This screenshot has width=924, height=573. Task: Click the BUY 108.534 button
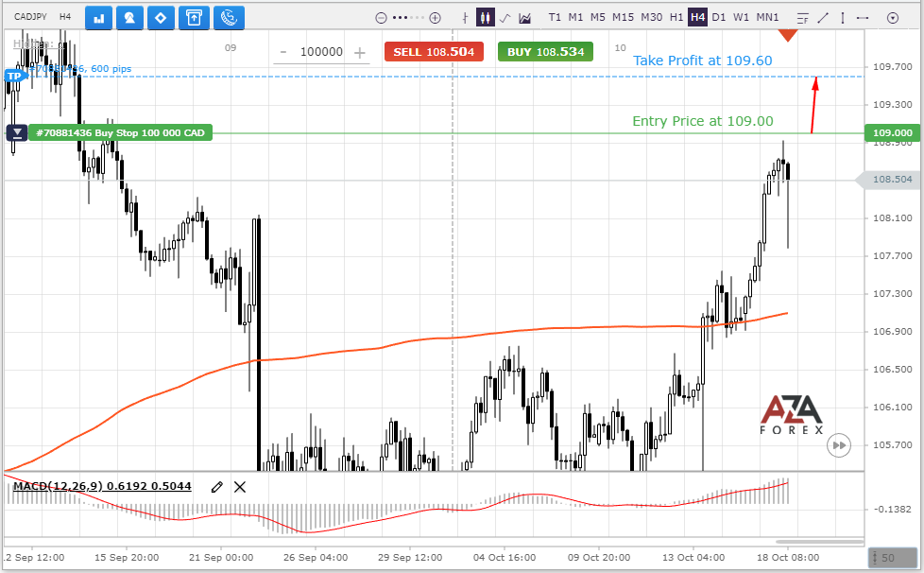(x=546, y=52)
